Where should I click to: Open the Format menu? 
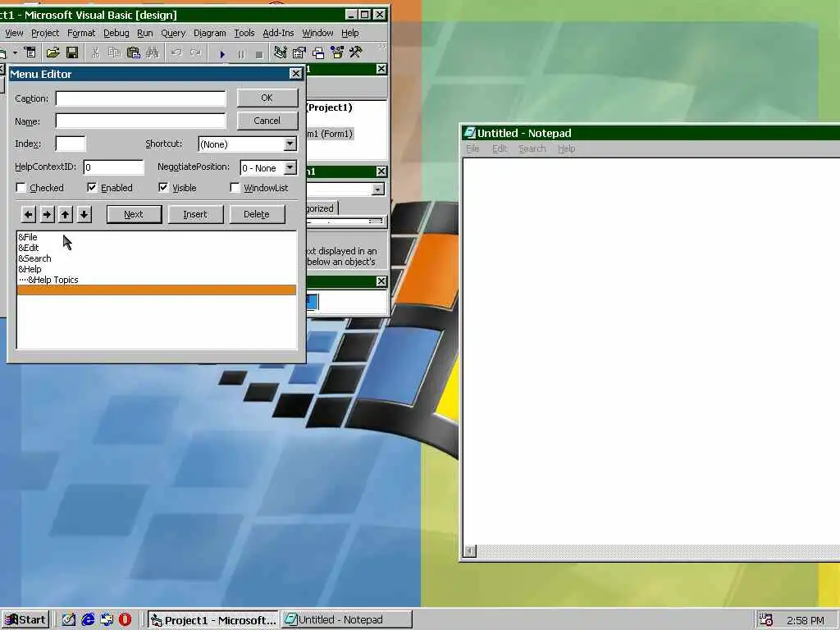(x=81, y=33)
